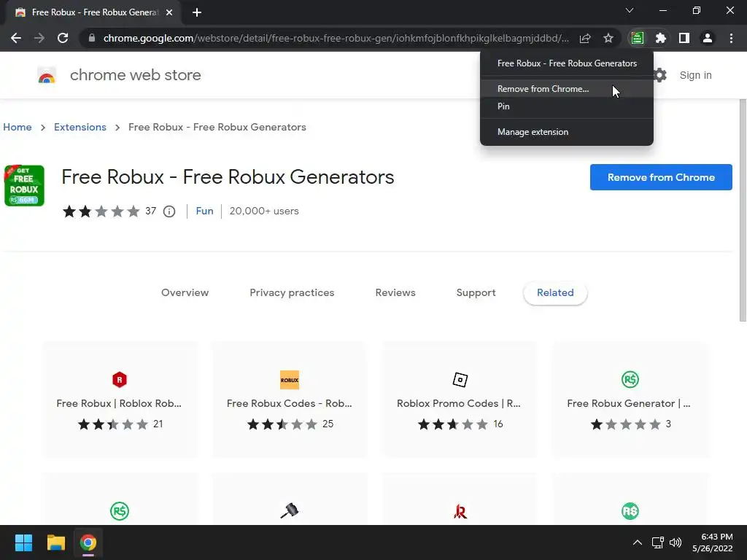Viewport: 747px width, 560px height.
Task: Open a new browser tab
Action: click(x=197, y=12)
